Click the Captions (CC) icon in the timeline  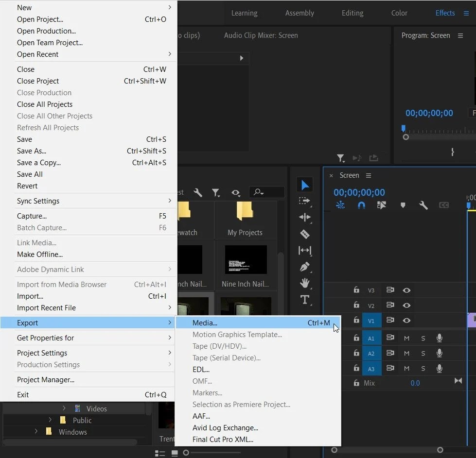coord(443,205)
